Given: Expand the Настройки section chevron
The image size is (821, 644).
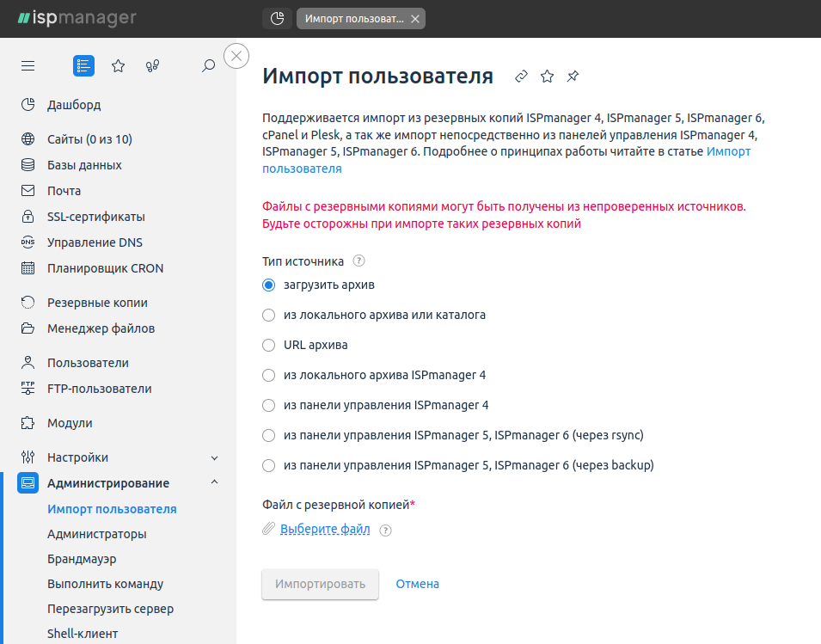Looking at the screenshot, I should 214,458.
